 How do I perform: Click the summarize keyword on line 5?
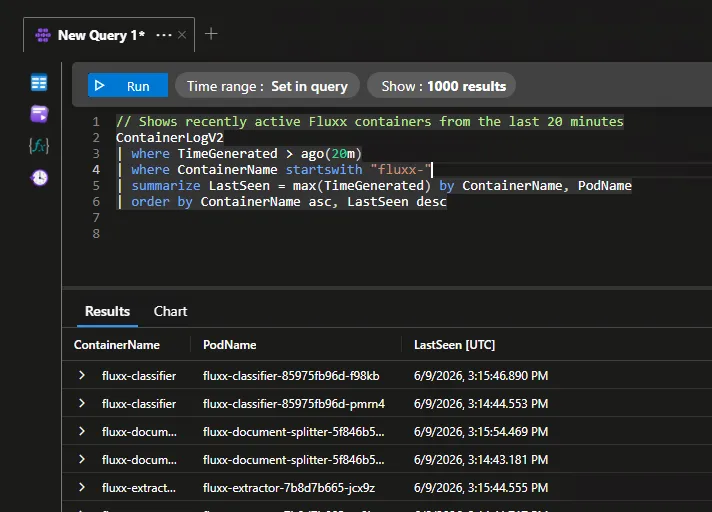(166, 186)
